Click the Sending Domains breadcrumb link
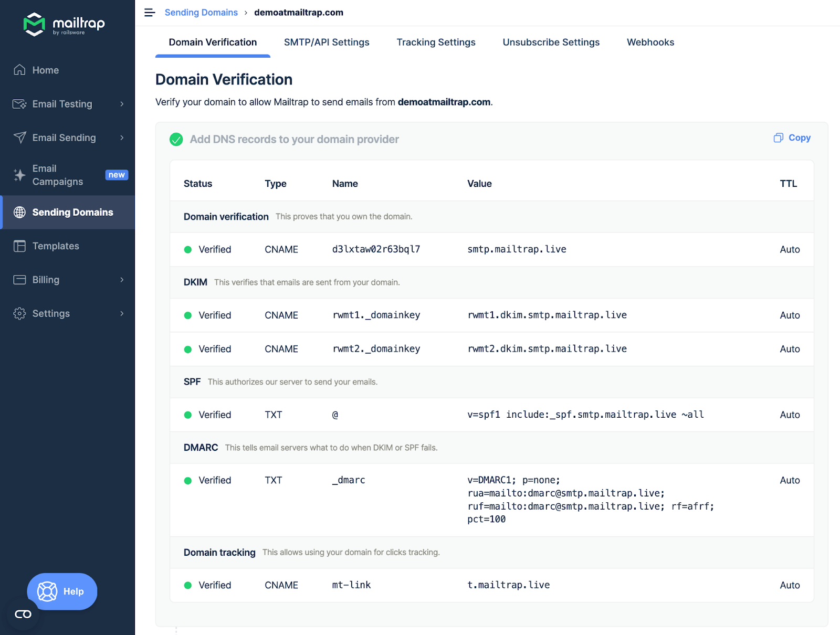840x635 pixels. coord(201,13)
